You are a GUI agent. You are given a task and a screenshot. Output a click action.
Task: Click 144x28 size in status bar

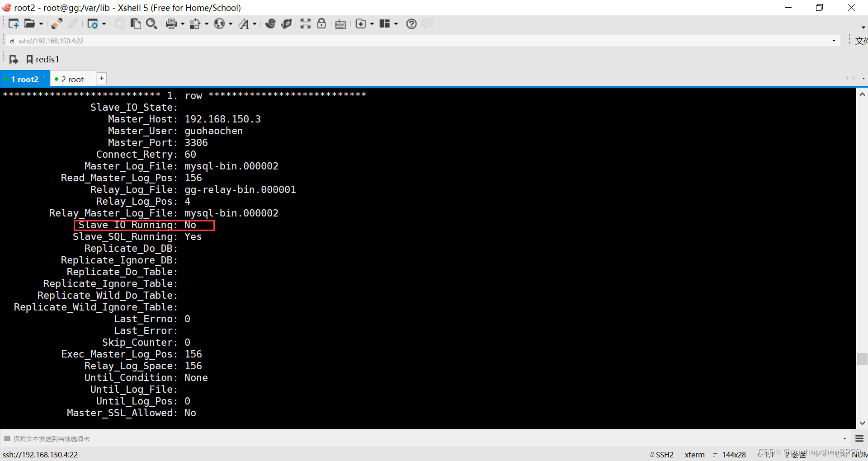point(734,455)
